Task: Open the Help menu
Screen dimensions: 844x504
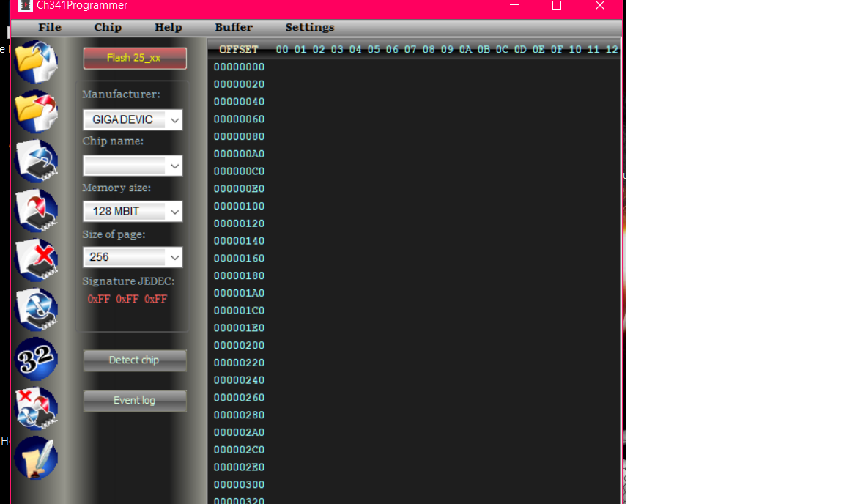Action: point(169,27)
